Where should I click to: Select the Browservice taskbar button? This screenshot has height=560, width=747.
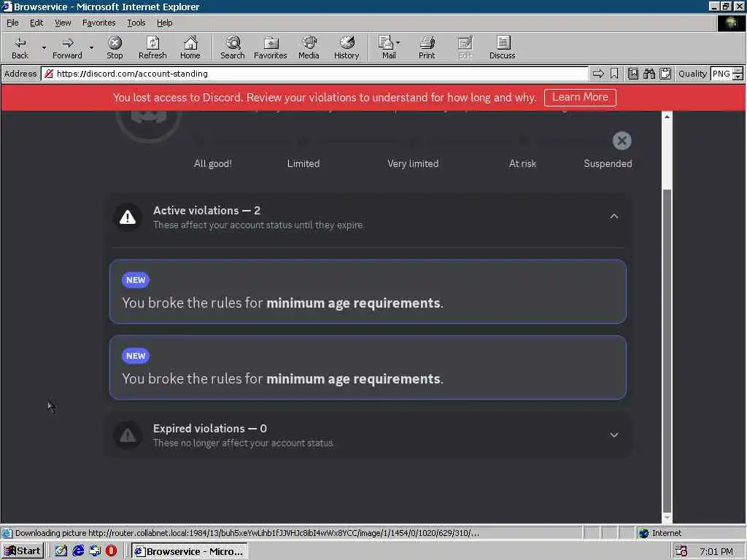point(190,551)
